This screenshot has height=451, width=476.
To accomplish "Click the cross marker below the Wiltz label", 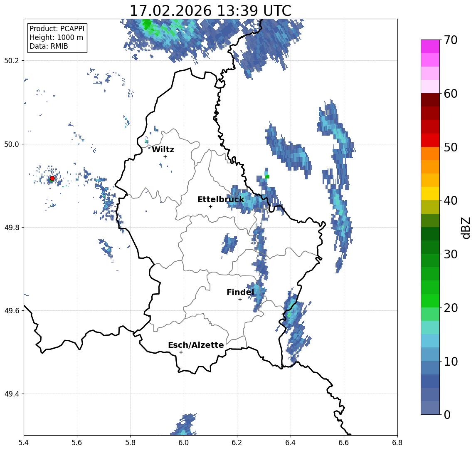I will point(165,156).
